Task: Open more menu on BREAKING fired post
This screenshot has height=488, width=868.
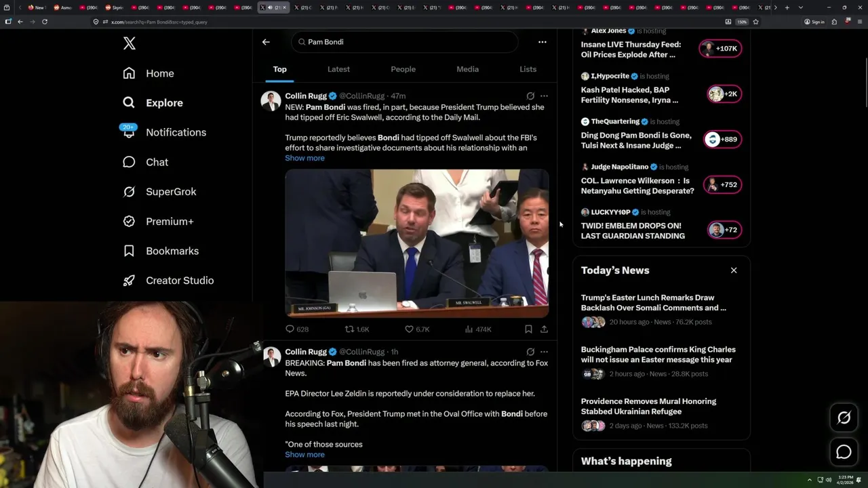Action: click(544, 352)
